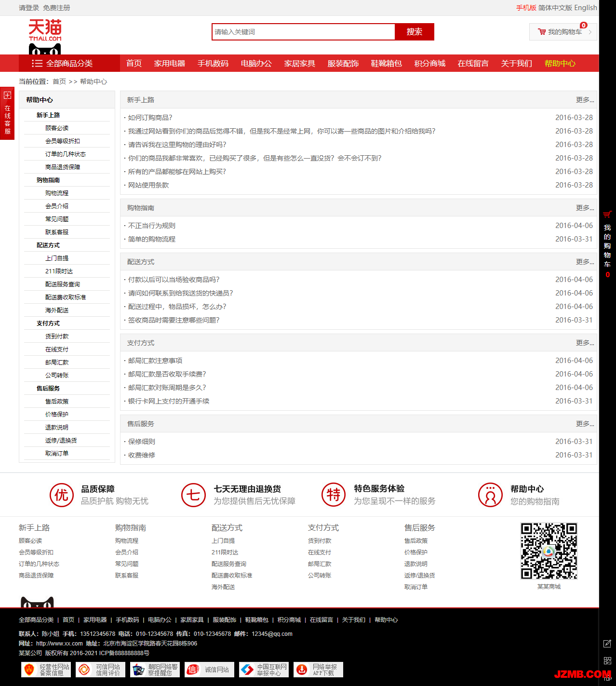Open sidebar item 订单的几种状态
This screenshot has height=686, width=616.
[x=66, y=154]
